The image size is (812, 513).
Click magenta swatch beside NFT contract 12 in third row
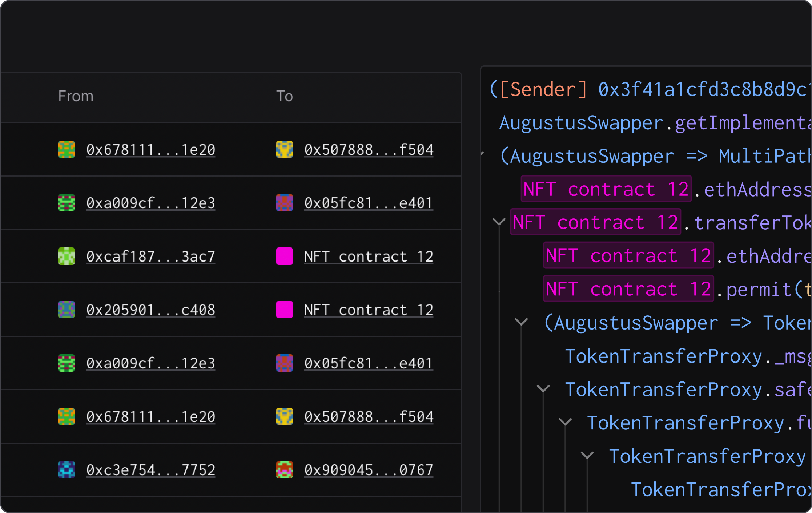point(285,256)
